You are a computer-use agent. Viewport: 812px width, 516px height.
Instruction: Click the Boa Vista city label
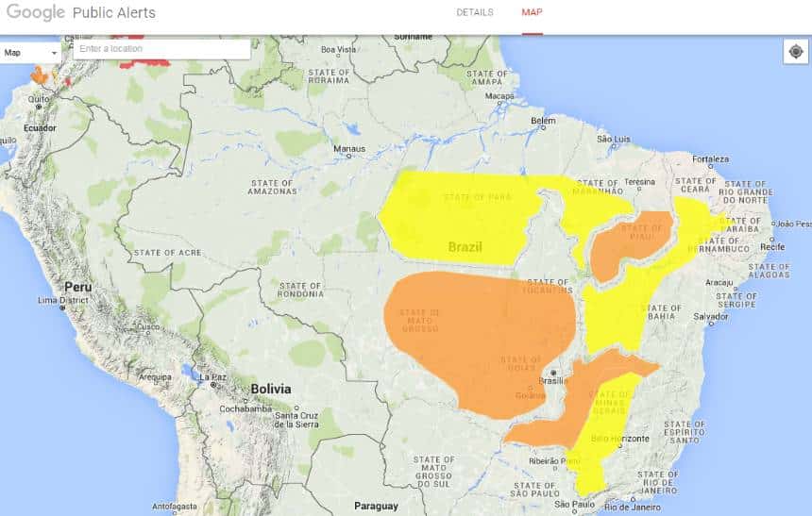point(338,50)
